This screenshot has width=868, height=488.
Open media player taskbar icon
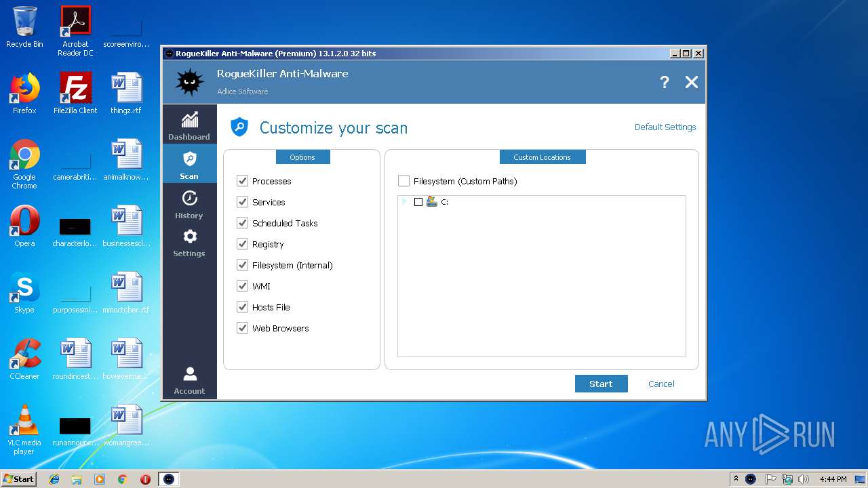tap(100, 479)
